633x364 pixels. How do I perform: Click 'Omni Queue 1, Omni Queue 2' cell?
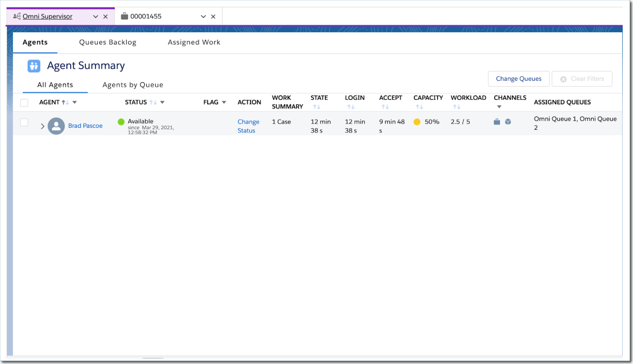(575, 123)
